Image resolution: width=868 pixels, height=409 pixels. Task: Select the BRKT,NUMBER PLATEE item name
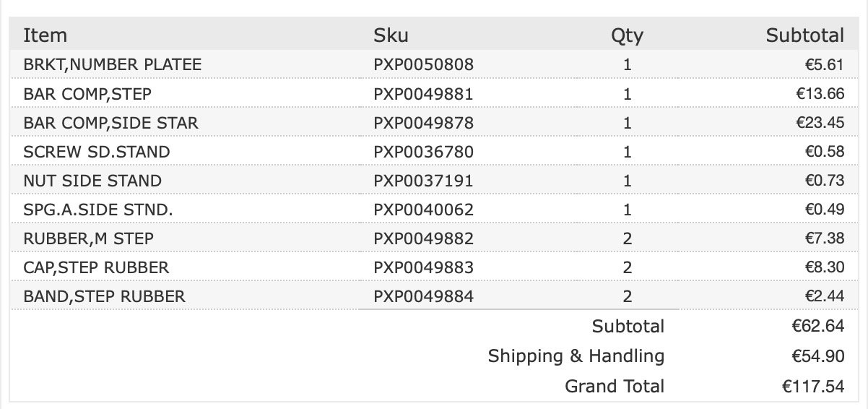[112, 65]
